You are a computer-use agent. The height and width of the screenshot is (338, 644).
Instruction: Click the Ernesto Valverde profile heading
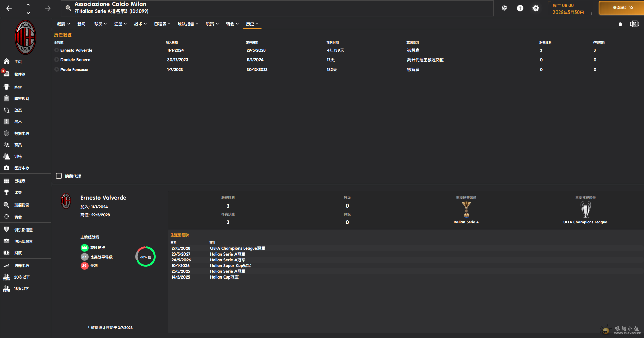103,198
